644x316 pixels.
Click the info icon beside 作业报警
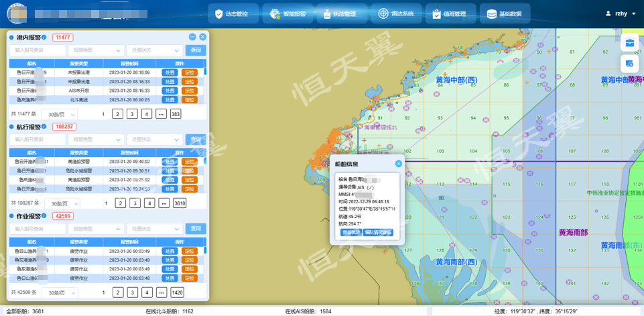[46, 216]
